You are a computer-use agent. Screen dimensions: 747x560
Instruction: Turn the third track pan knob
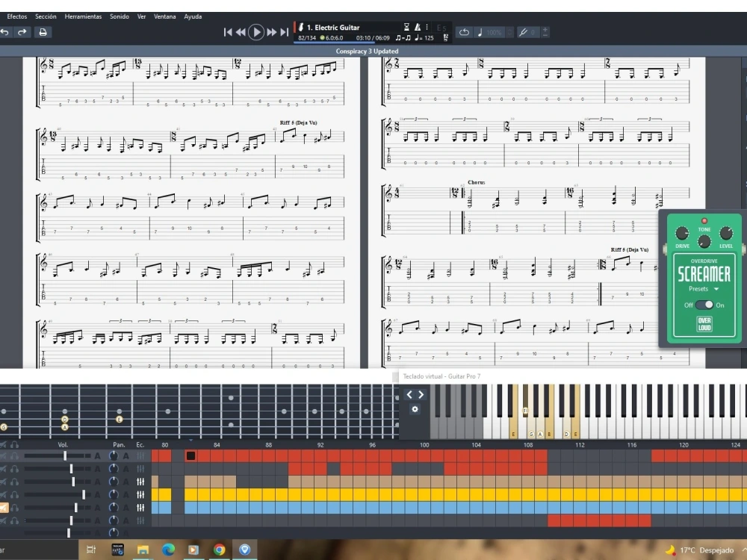(x=114, y=482)
